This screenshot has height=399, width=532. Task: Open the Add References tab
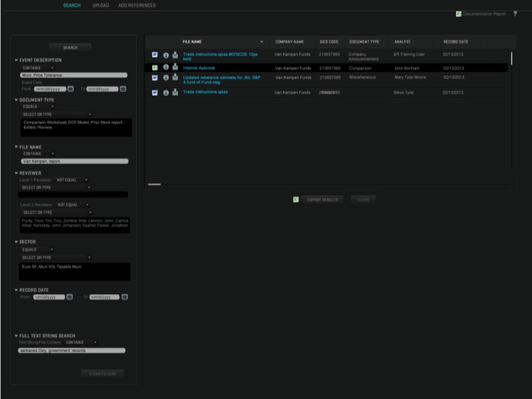coord(137,5)
